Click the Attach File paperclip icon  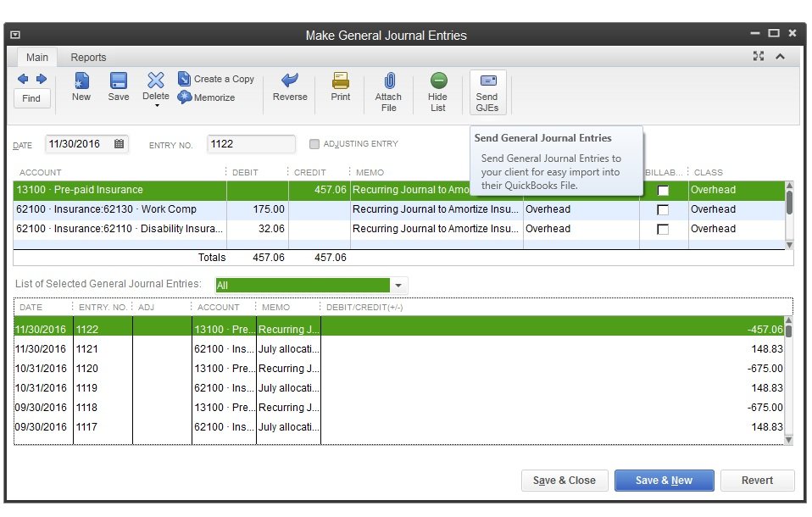tap(389, 81)
